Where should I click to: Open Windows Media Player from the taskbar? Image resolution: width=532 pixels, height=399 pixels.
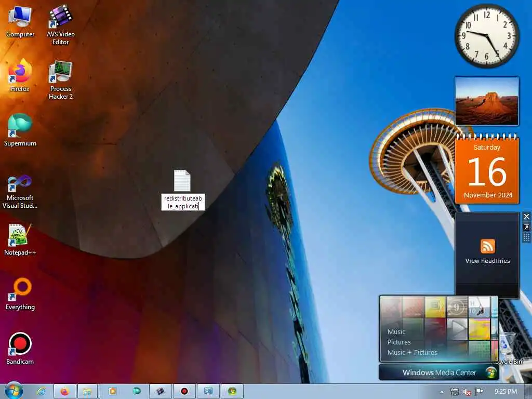[x=112, y=392]
